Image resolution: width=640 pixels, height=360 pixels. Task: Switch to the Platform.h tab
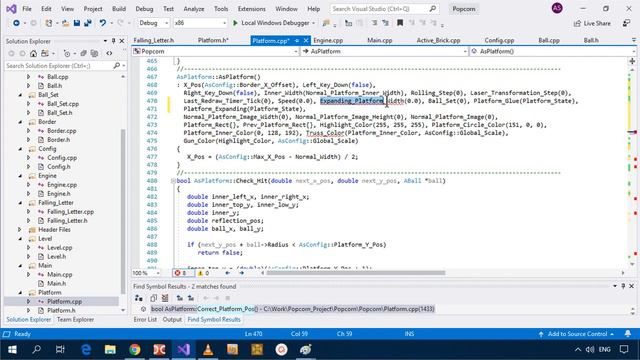(213, 40)
